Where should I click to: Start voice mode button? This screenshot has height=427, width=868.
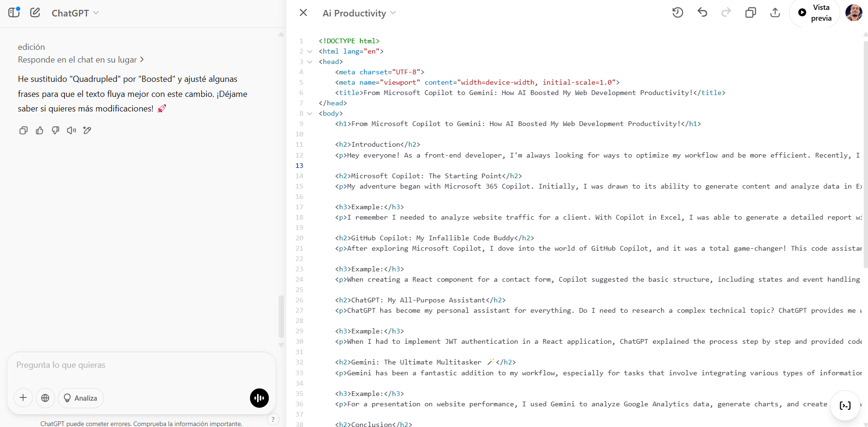[x=259, y=398]
